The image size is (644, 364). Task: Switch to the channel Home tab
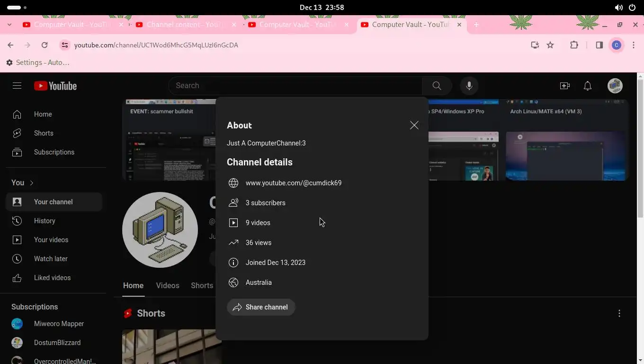[133, 286]
